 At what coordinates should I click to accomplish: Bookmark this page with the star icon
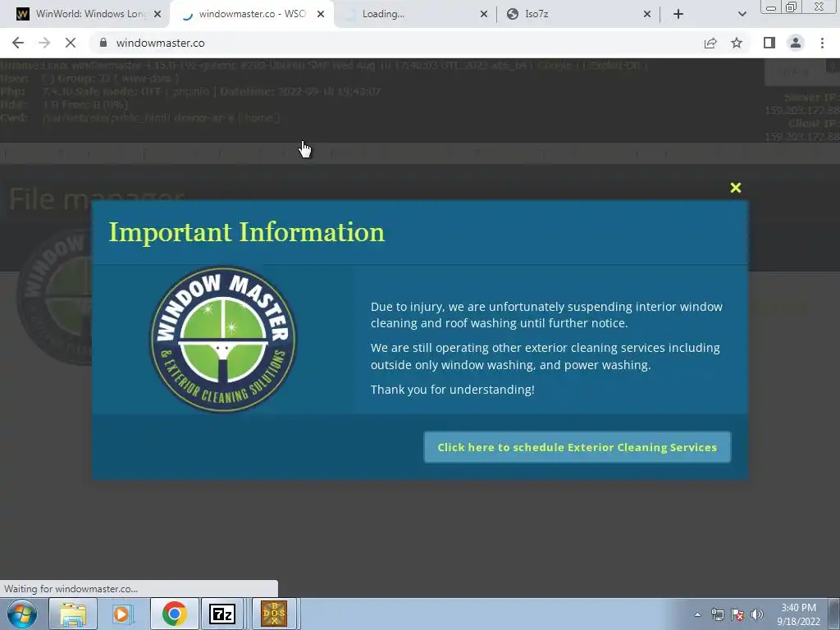pos(737,43)
